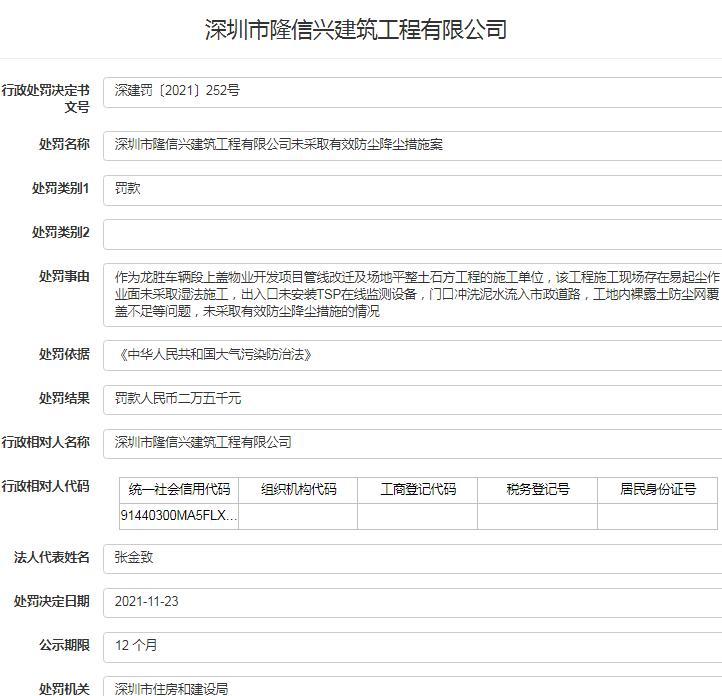Click the 处罚决定日期 label
This screenshot has height=696, width=722.
click(x=52, y=601)
